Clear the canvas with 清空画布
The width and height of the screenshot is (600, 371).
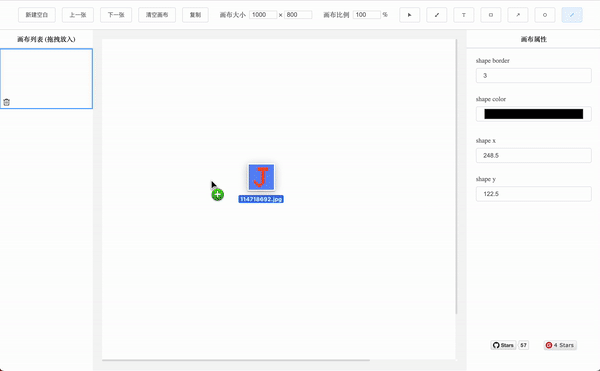(x=157, y=15)
